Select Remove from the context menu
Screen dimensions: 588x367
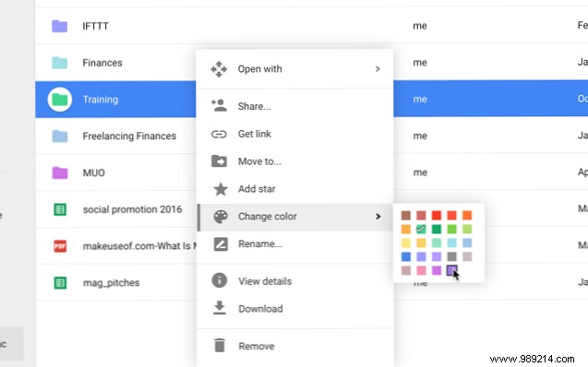click(294, 346)
